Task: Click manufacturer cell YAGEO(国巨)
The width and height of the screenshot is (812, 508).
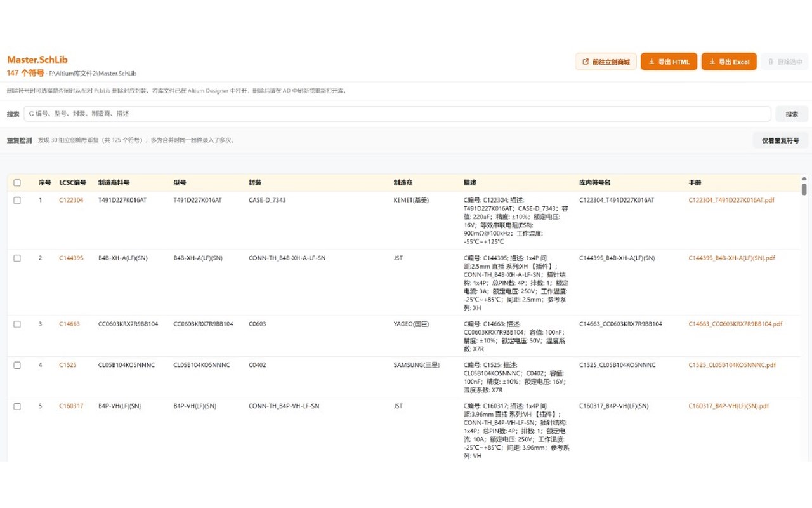Action: point(411,324)
